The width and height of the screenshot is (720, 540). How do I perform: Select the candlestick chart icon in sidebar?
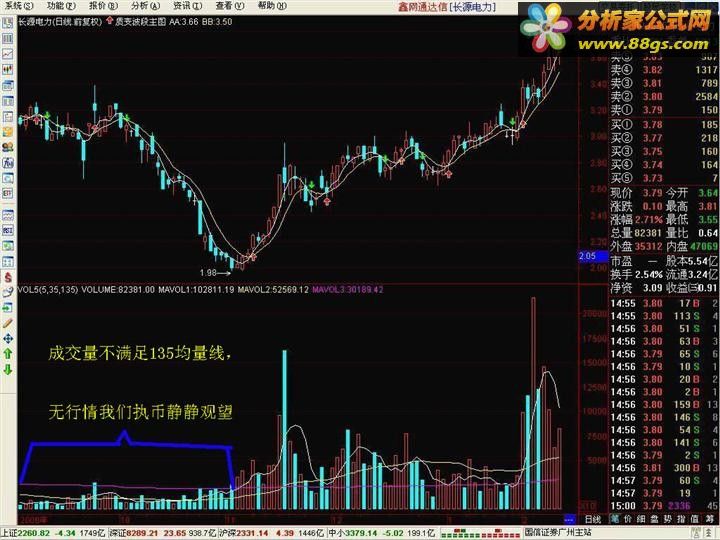tap(8, 70)
